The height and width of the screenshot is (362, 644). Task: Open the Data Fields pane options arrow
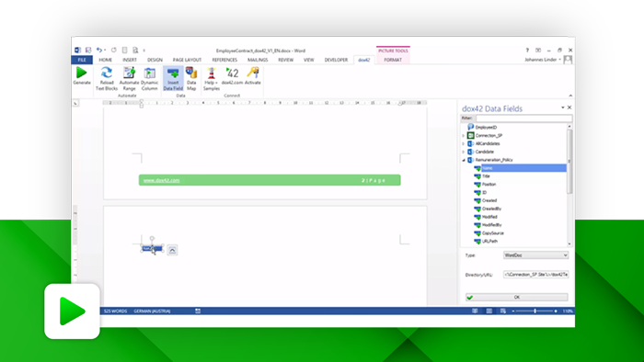pyautogui.click(x=563, y=107)
